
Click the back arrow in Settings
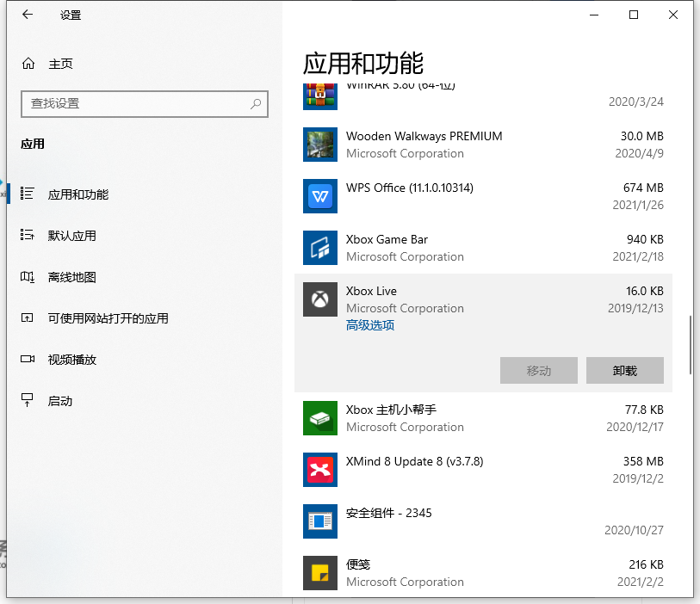28,15
